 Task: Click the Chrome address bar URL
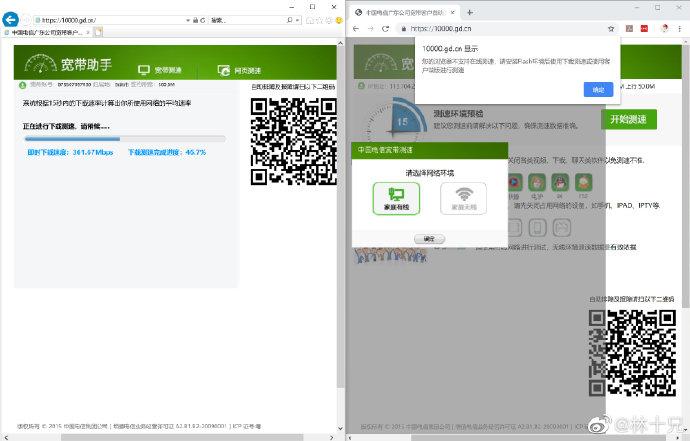point(441,29)
